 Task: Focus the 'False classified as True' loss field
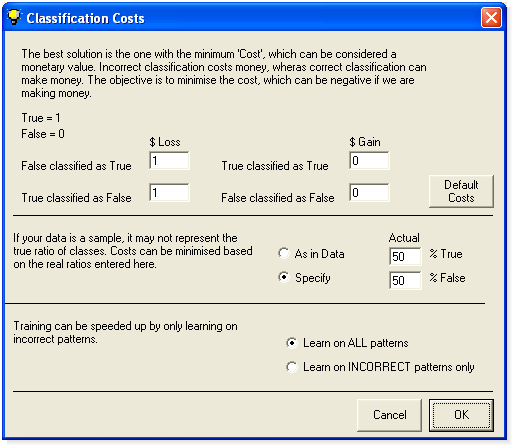(x=169, y=161)
